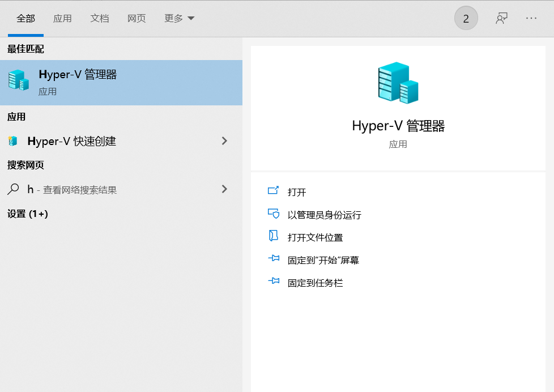Click the large Hyper-V server icon in preview

[398, 83]
